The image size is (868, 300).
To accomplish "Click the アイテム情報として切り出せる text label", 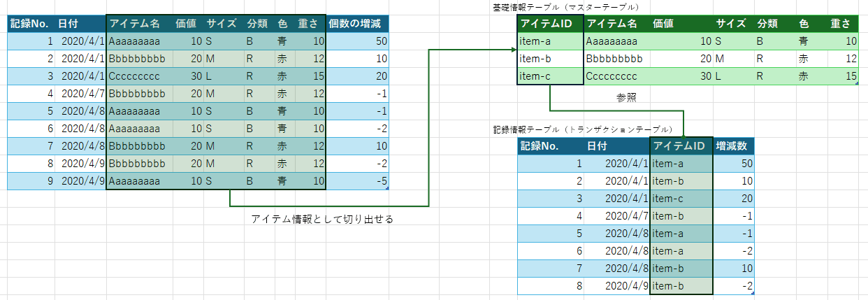I will (x=322, y=220).
